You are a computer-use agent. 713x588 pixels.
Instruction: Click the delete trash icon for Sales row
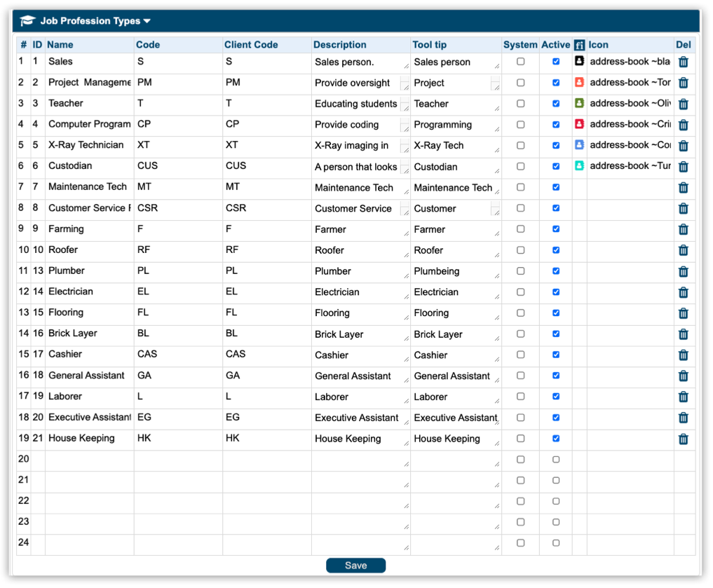(x=683, y=62)
